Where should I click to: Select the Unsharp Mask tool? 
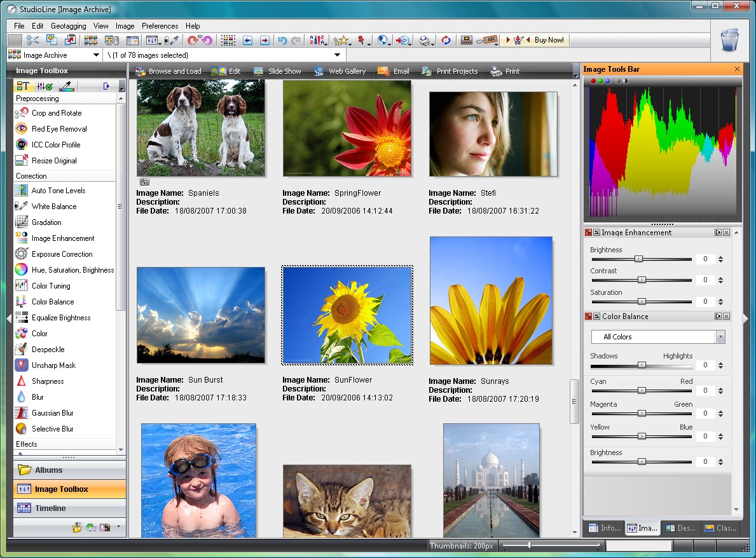point(53,365)
